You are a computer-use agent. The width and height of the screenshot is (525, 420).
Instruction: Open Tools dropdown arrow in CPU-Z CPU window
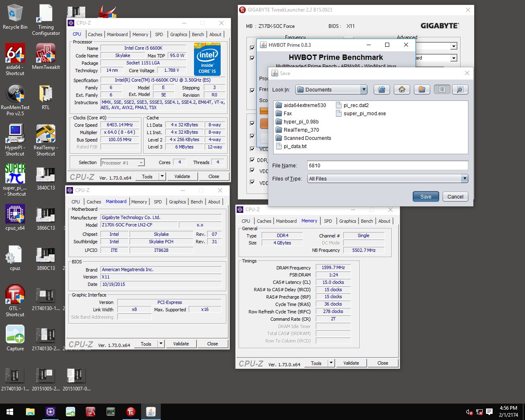click(162, 176)
